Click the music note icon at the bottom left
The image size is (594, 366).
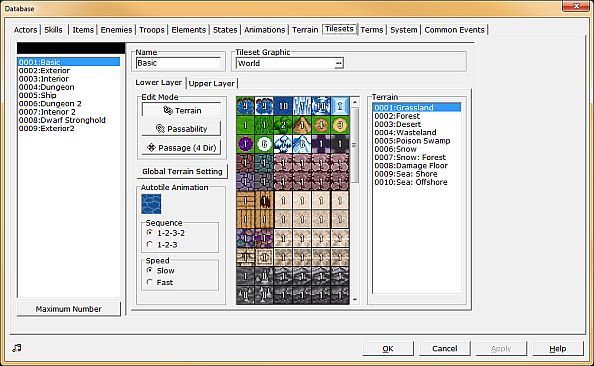(17, 347)
